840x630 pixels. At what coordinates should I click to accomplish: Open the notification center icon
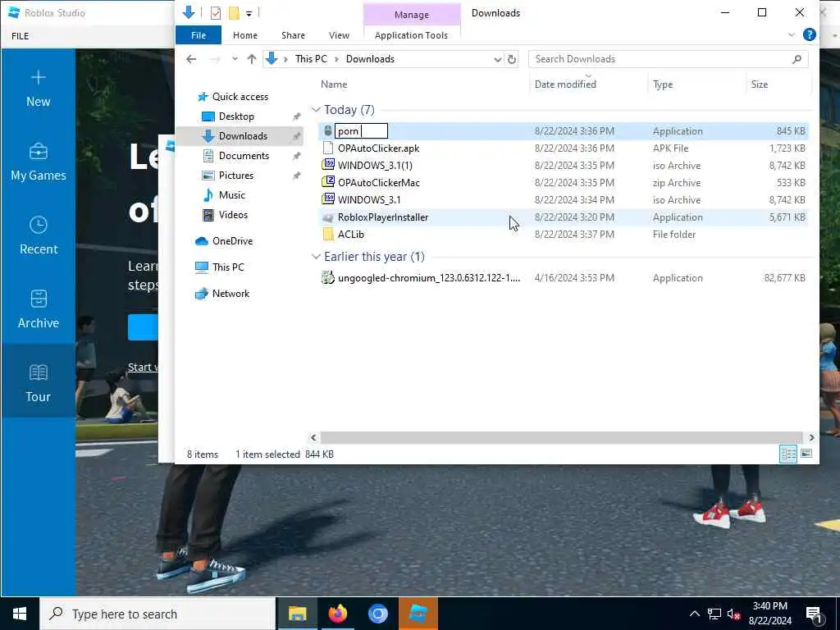815,614
